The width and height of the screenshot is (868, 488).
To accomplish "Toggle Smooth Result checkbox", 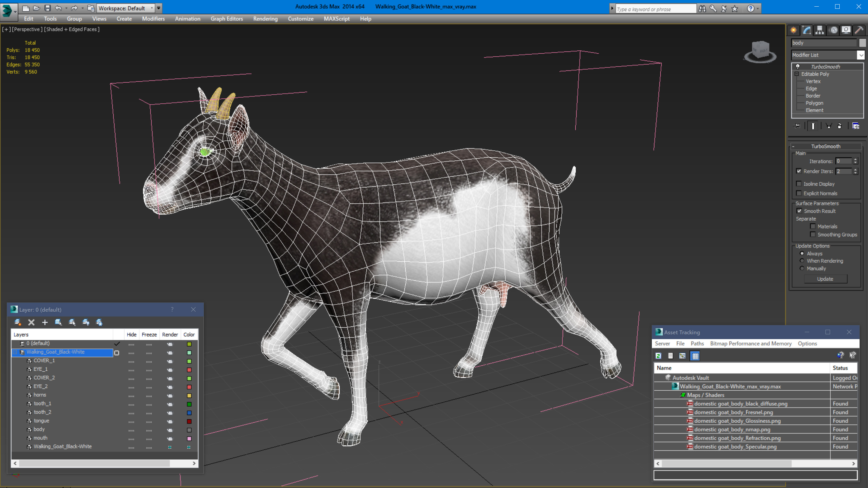I will 799,211.
